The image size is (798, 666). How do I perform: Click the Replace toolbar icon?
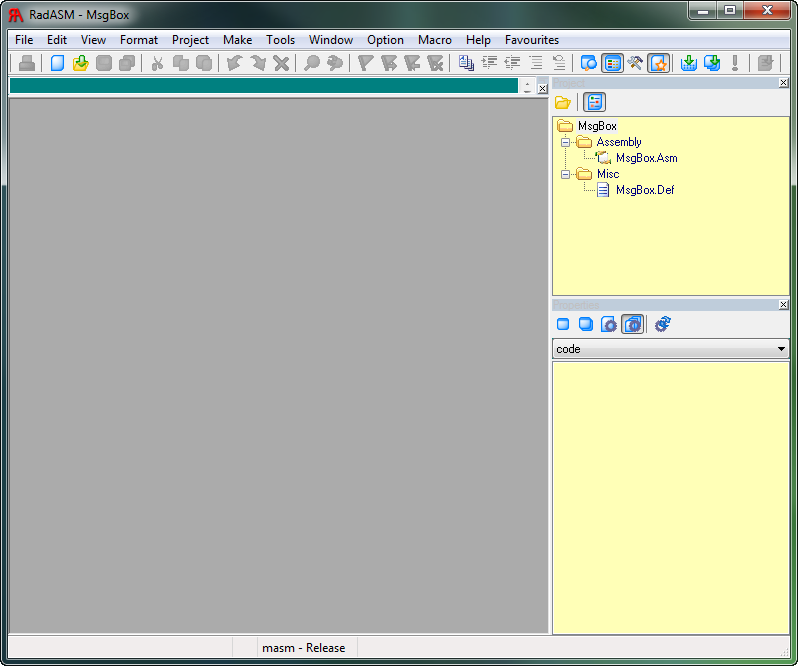pyautogui.click(x=335, y=64)
